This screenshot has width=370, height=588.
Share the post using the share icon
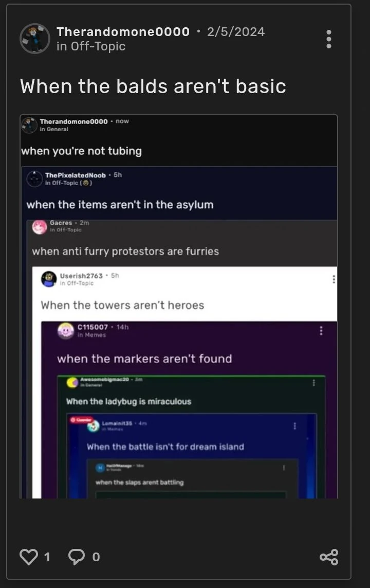tap(329, 557)
